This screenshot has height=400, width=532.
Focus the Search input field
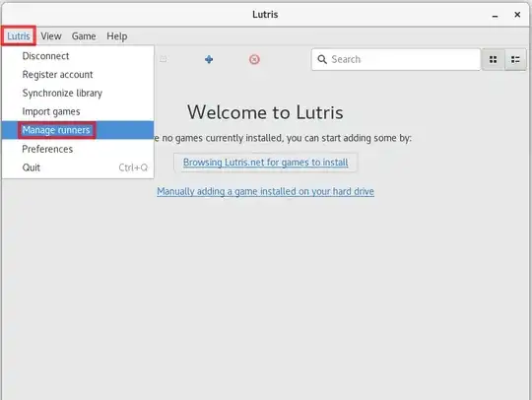tap(396, 59)
